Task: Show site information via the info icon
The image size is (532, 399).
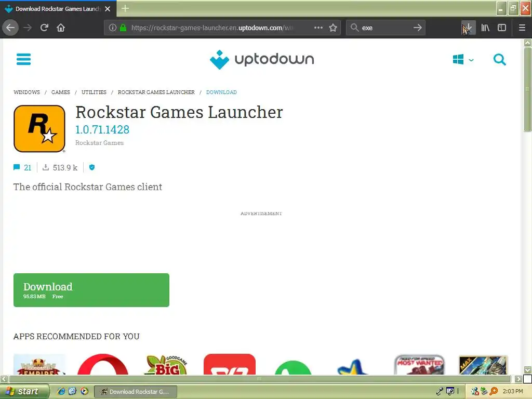Action: pos(113,28)
